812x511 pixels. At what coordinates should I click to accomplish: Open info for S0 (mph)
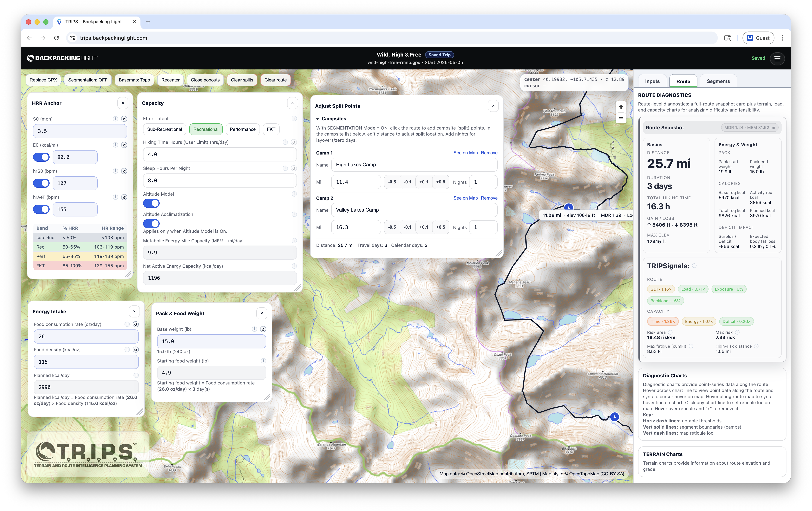pos(115,119)
